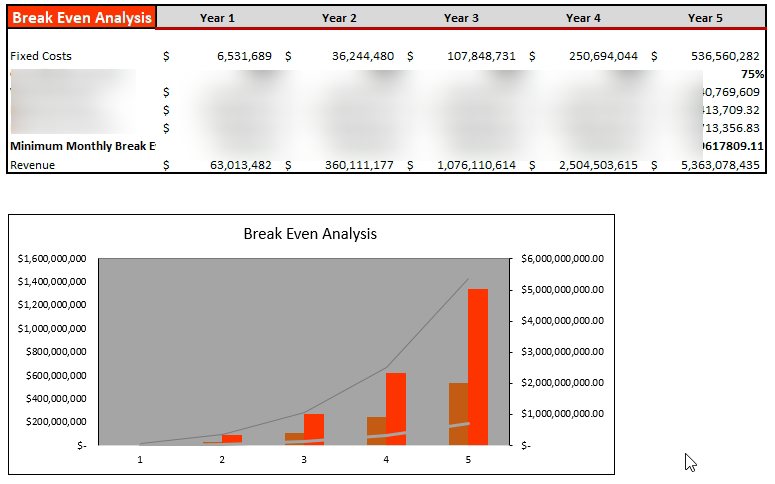Select the 75% cell in Year 5
This screenshot has width=775, height=484.
tap(752, 74)
